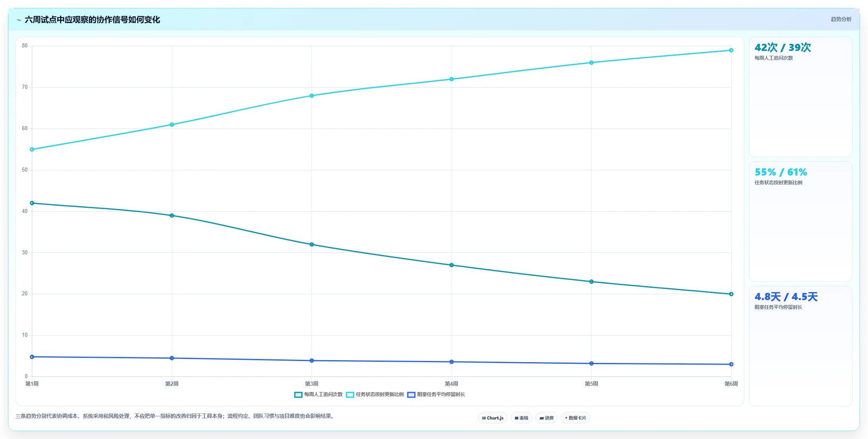Select 第1周 point on 阻塞任务平均停留时长 line
The image size is (868, 439).
click(x=32, y=357)
